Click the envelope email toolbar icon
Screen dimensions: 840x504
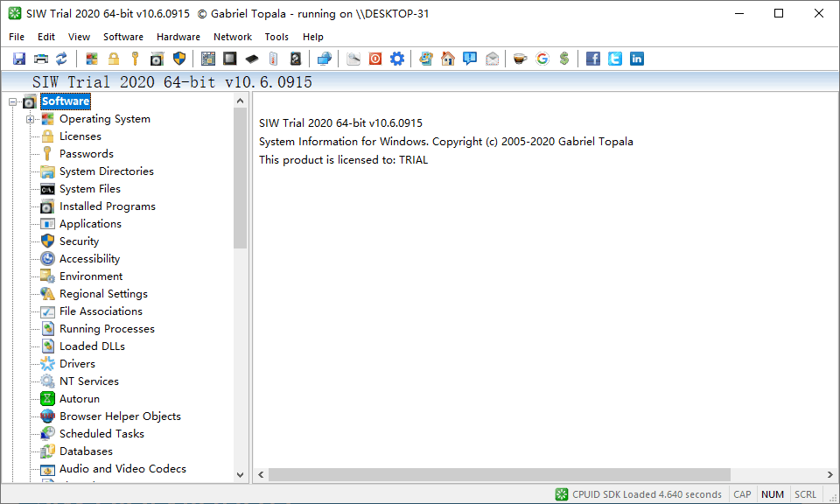point(492,59)
